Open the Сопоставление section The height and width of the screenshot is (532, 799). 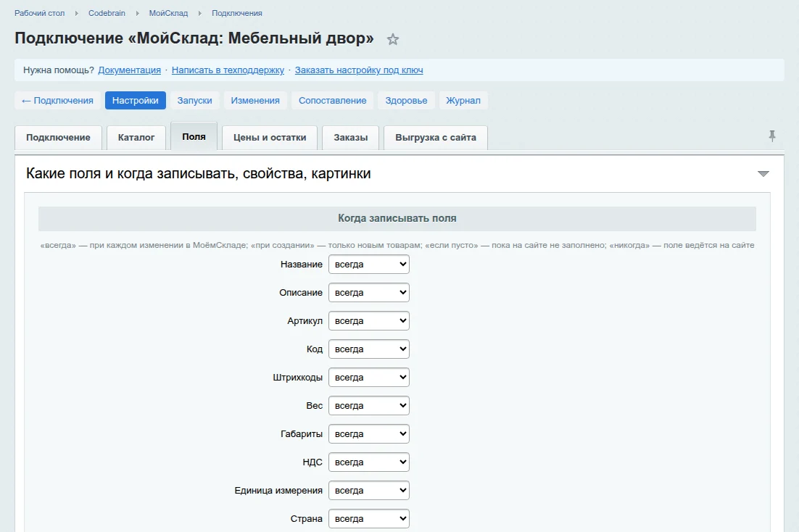(x=332, y=101)
